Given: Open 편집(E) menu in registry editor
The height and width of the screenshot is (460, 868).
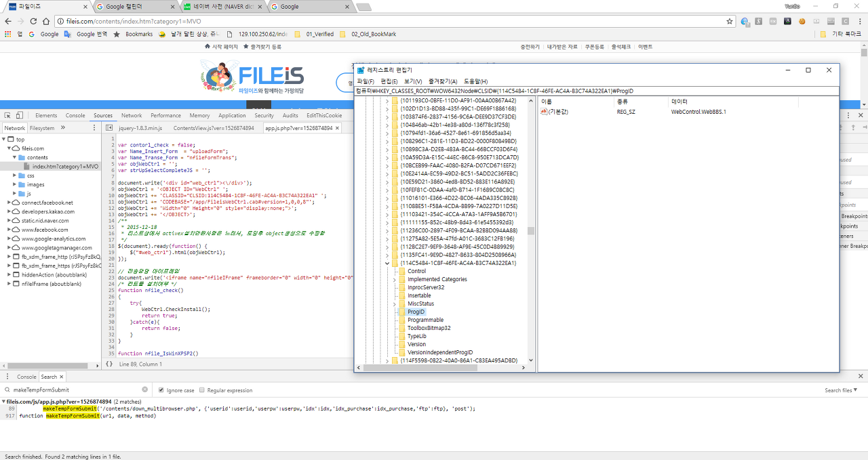Looking at the screenshot, I should [x=389, y=81].
